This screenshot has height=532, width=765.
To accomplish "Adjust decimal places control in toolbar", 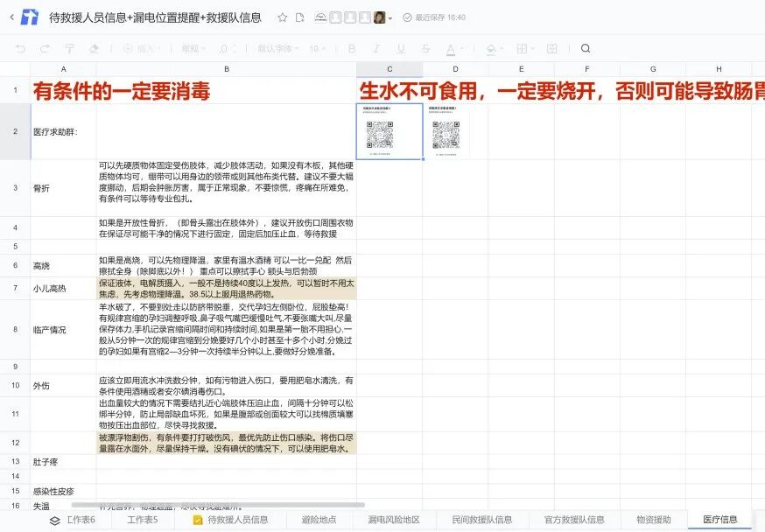I will 228,48.
